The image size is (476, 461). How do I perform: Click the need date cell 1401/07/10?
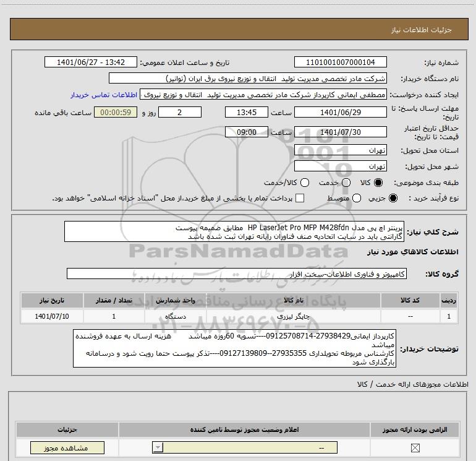(x=52, y=316)
